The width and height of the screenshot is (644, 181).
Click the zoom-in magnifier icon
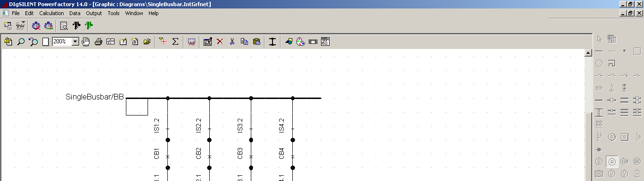21,41
